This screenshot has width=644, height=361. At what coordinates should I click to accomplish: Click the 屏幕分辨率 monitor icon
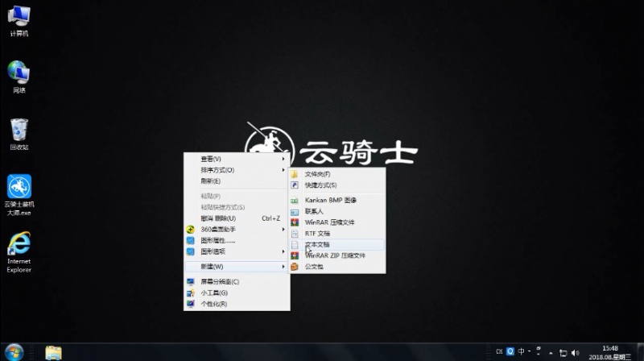click(x=190, y=282)
